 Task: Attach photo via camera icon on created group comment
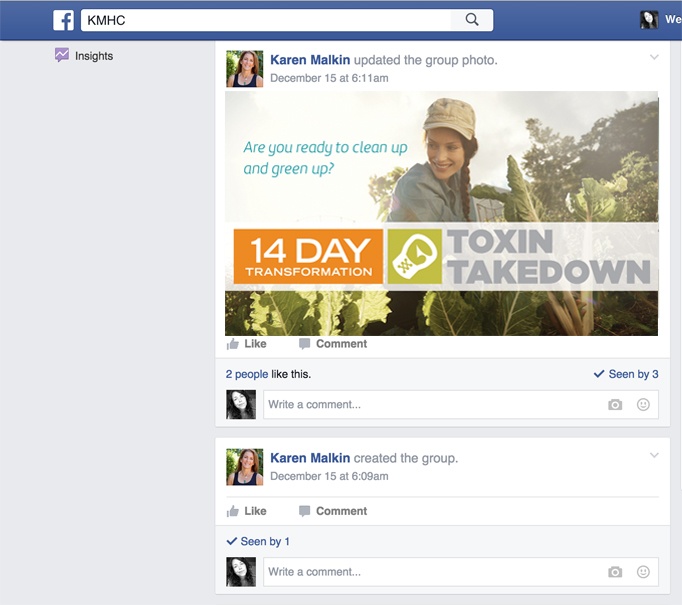tap(615, 572)
